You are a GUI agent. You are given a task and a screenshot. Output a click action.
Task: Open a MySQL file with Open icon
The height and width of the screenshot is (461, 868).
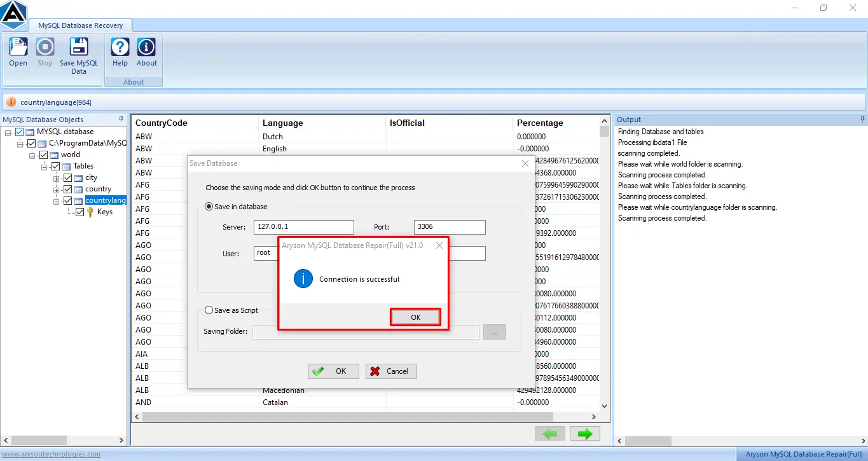(x=18, y=48)
